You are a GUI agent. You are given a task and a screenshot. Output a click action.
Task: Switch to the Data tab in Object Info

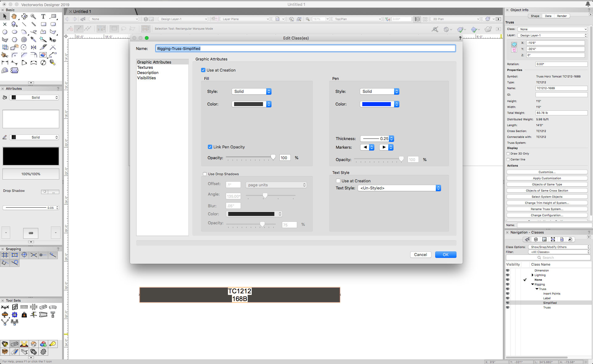coord(548,16)
